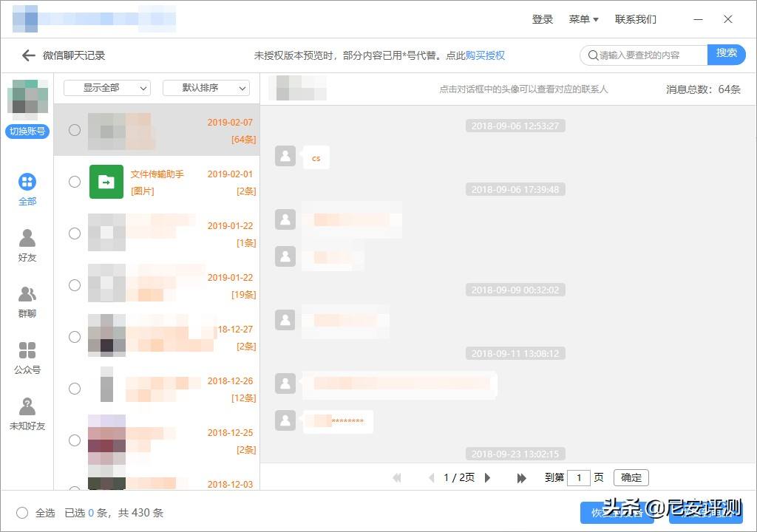Click the 2018-09-09 00:32:02 timestamp
This screenshot has height=532, width=757.
[515, 290]
